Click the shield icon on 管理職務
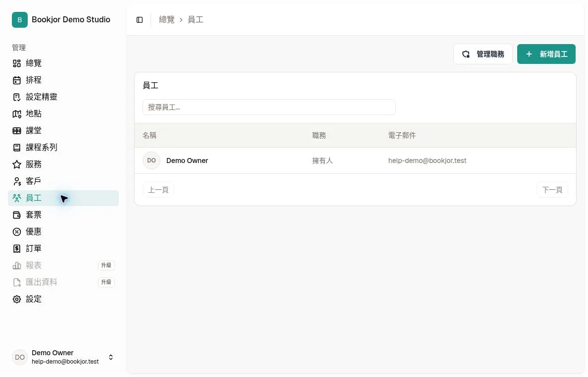Viewport: 588px width, 377px height. click(466, 54)
